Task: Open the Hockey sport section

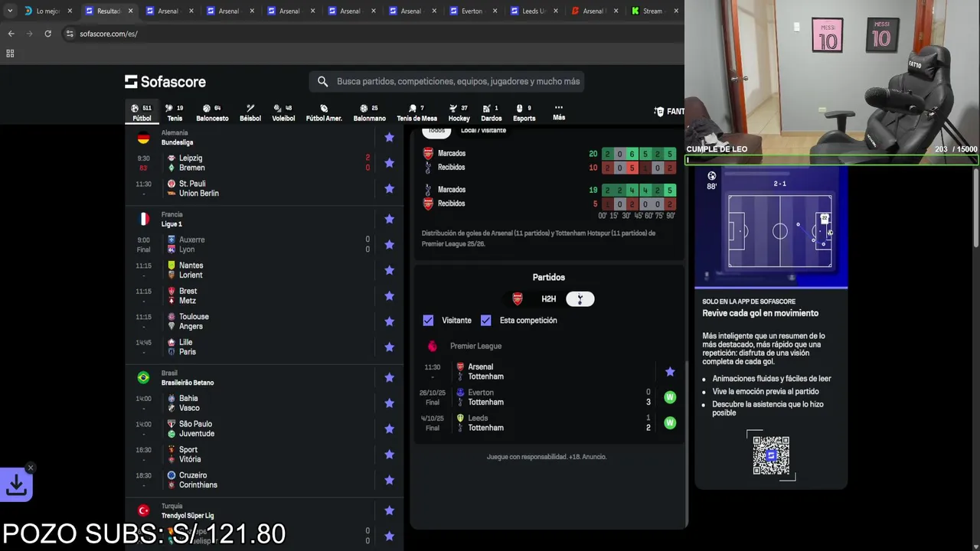Action: (x=459, y=112)
